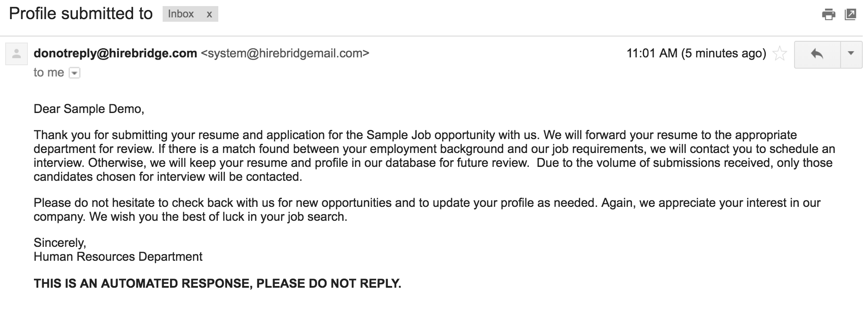Click the Inbox label tag
This screenshot has height=319, width=868.
(181, 14)
